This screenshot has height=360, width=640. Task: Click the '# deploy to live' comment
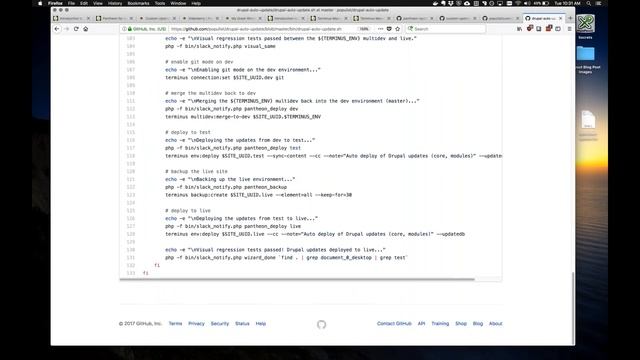(188, 211)
